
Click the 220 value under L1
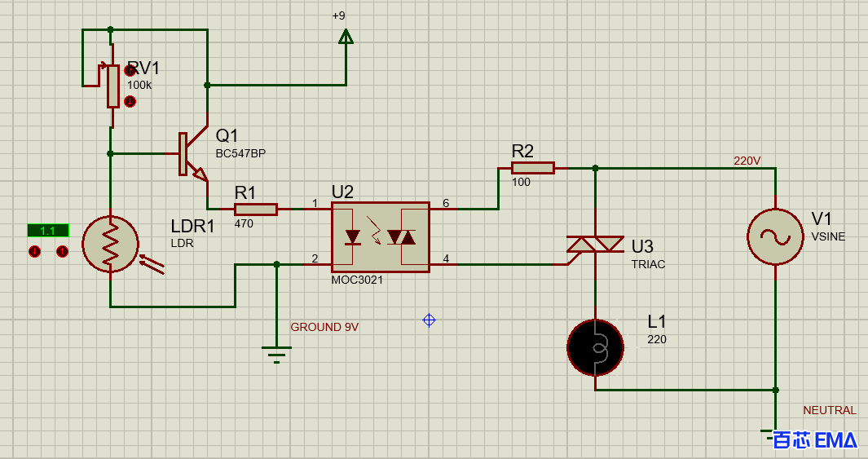(657, 339)
